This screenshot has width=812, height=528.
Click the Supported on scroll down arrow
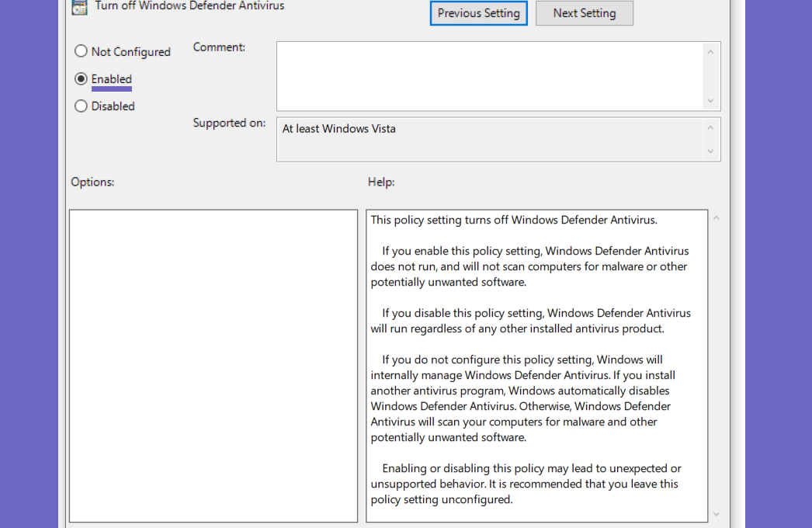click(x=710, y=151)
